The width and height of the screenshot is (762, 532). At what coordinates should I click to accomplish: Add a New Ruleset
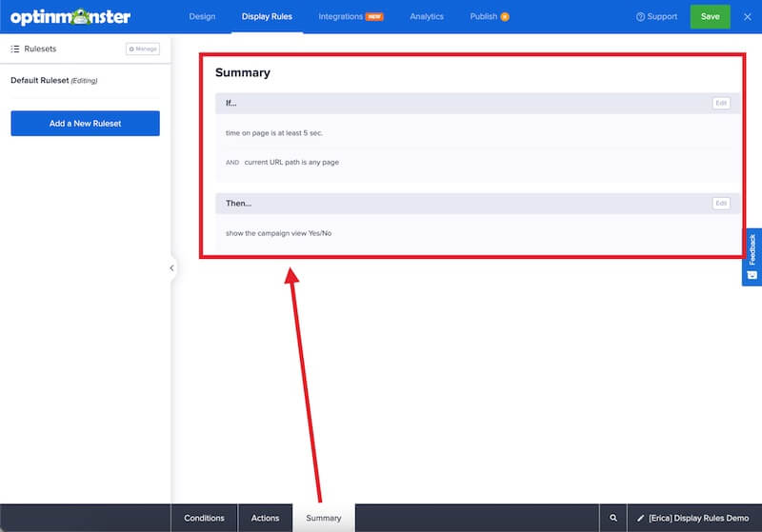coord(85,124)
